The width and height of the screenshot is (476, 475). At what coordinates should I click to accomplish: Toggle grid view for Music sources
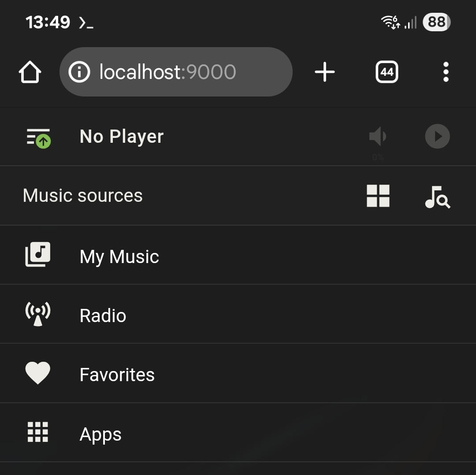pyautogui.click(x=378, y=196)
